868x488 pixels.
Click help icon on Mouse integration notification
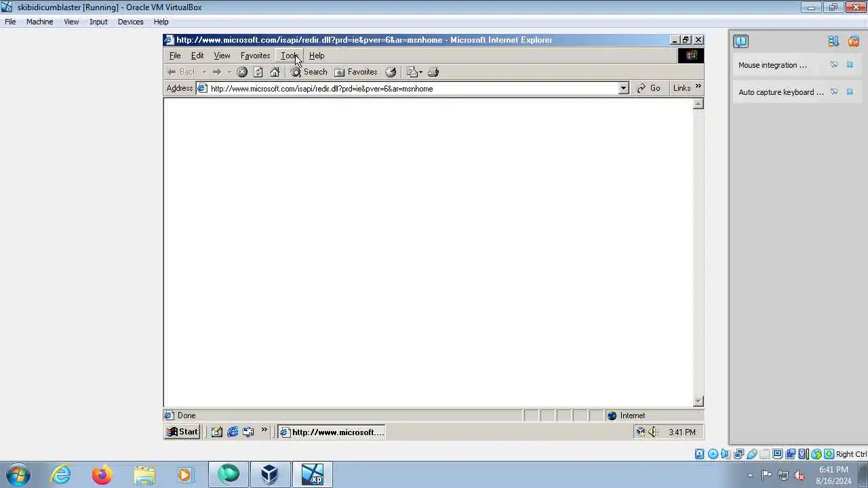[x=834, y=65]
